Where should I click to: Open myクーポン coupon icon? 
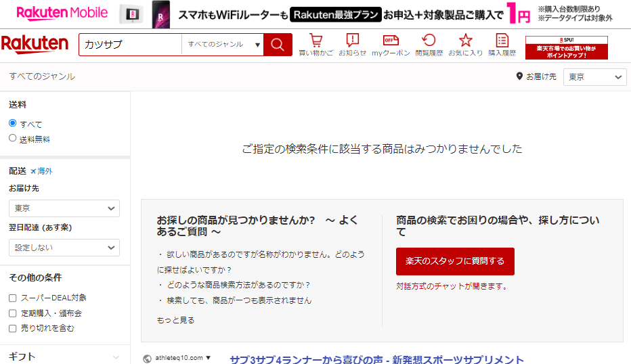391,45
